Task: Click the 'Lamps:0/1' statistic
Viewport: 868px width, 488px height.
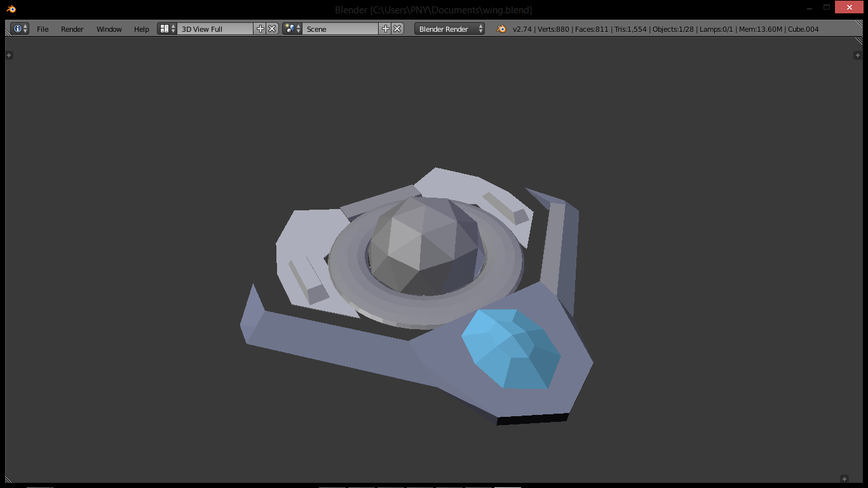Action: point(717,29)
